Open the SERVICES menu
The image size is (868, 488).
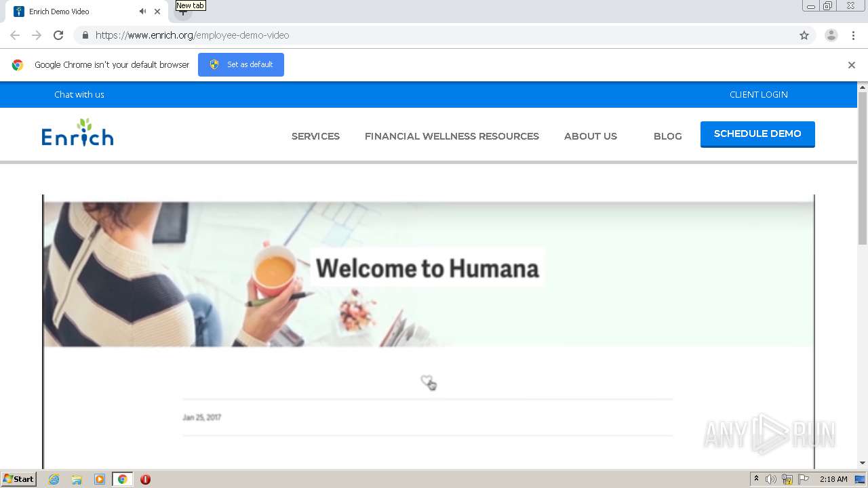pos(315,136)
